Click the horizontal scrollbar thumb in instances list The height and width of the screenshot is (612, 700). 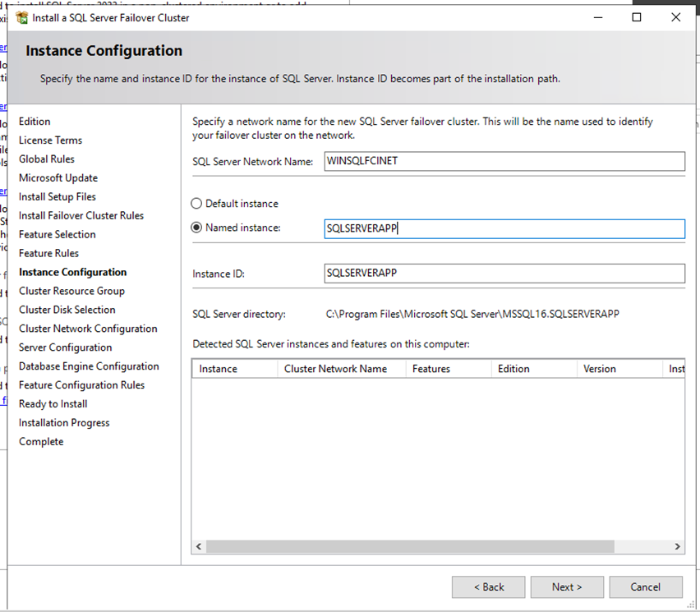tap(409, 546)
